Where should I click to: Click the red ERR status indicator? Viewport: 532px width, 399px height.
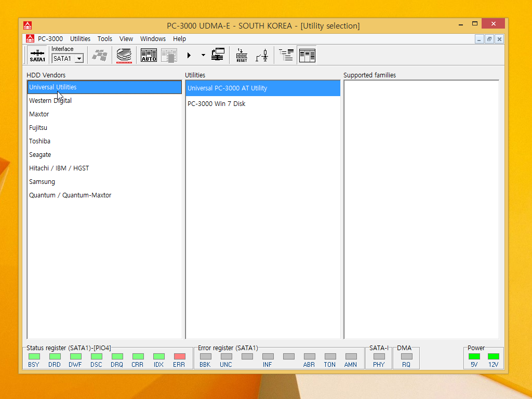[x=179, y=356]
